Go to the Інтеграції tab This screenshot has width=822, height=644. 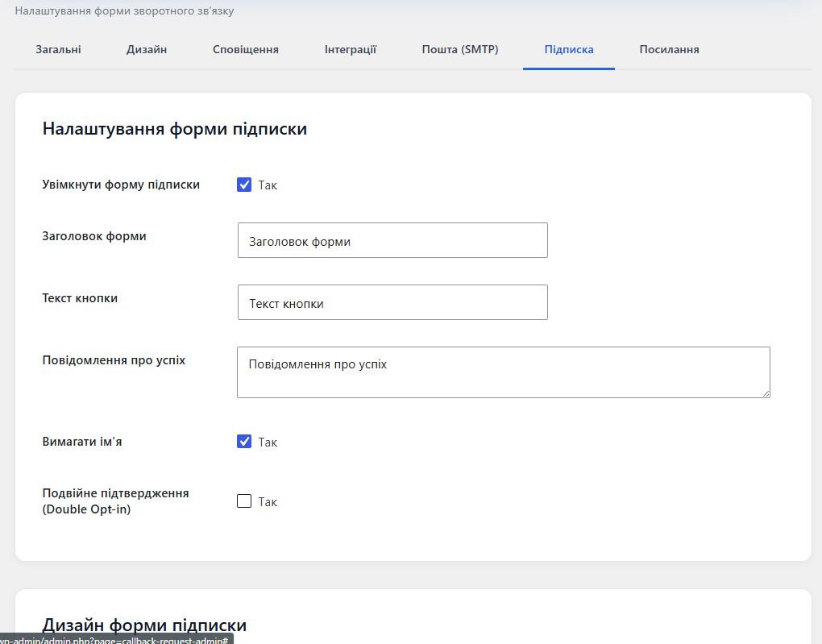click(351, 49)
